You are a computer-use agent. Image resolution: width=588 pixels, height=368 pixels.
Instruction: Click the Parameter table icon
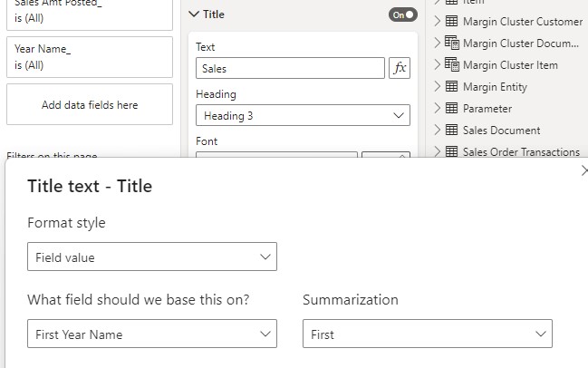pos(451,108)
